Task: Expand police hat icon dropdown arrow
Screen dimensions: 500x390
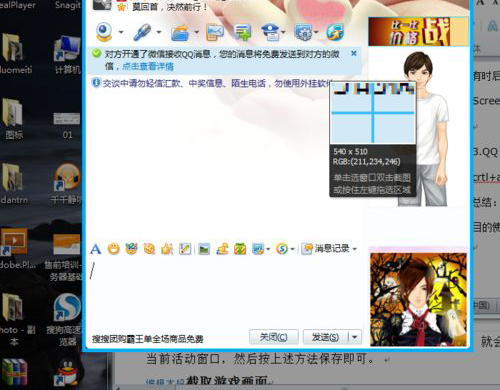Action: (284, 32)
